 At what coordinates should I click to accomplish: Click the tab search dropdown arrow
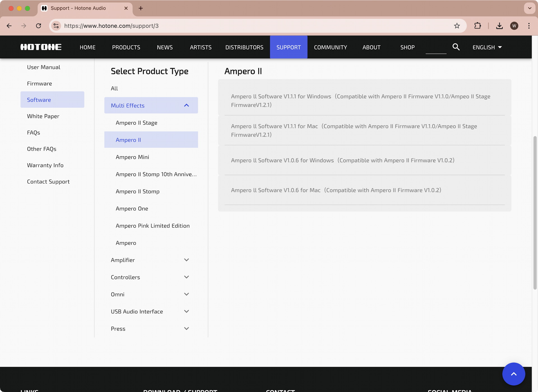530,8
